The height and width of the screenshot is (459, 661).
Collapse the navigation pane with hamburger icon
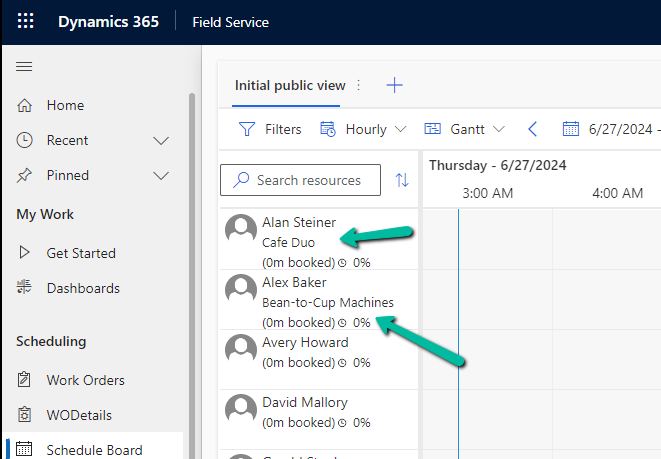click(25, 66)
